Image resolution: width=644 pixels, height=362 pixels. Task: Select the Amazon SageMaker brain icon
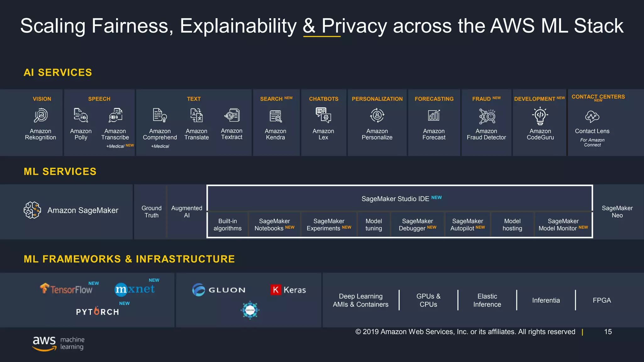32,210
